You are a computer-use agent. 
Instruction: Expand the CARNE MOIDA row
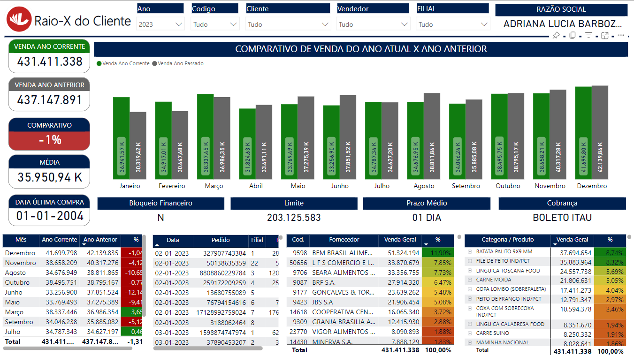(x=470, y=280)
